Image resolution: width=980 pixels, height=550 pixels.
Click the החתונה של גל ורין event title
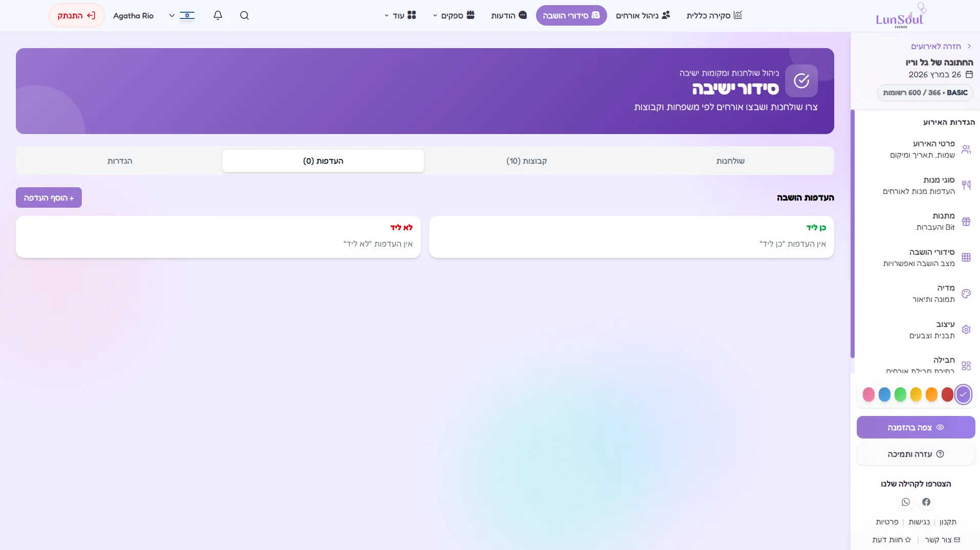(x=940, y=62)
